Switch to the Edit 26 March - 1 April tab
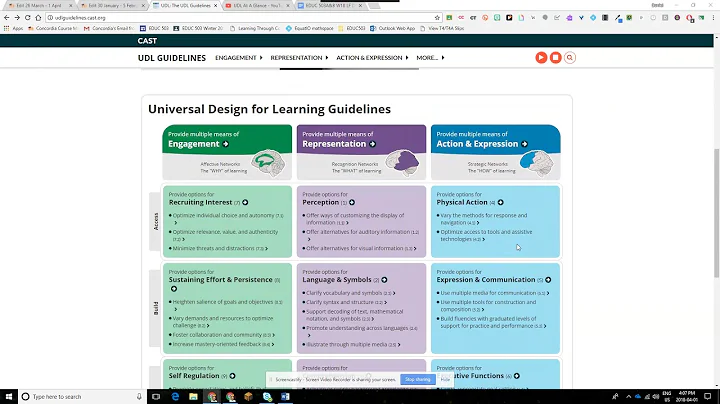Viewport: 720px width, 404px height. [x=40, y=6]
